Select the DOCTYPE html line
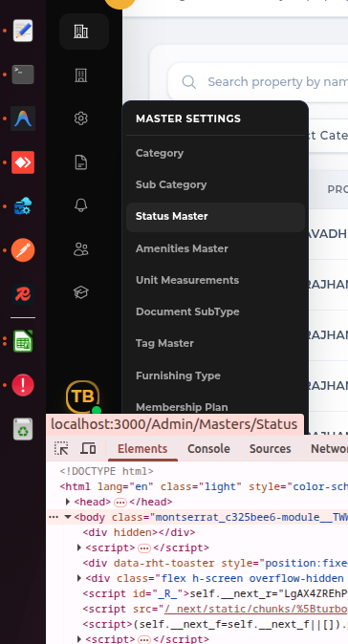 [106, 471]
